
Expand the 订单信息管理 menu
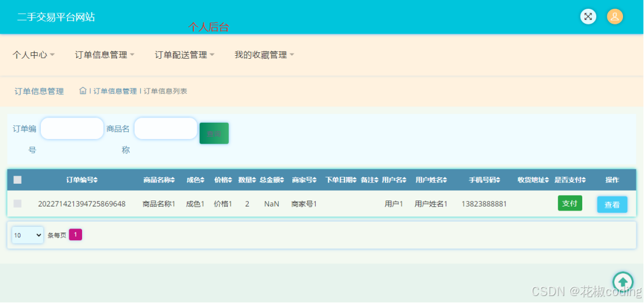pos(105,55)
